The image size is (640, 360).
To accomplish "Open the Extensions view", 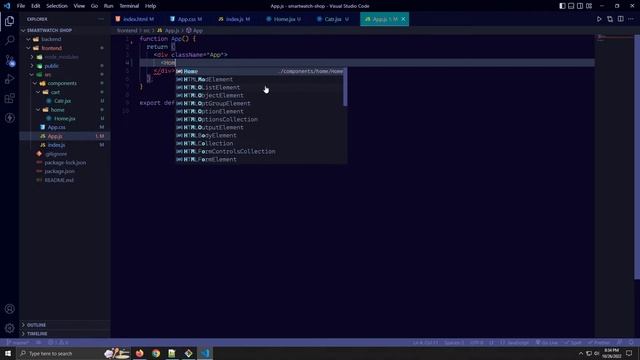I will point(9,98).
